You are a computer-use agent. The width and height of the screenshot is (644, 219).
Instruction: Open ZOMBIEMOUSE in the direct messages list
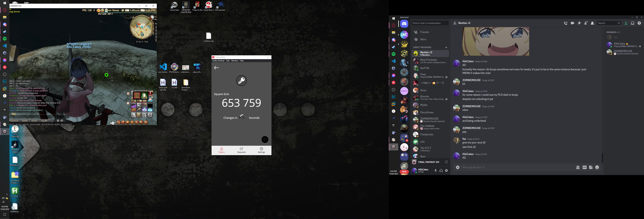[x=430, y=120]
